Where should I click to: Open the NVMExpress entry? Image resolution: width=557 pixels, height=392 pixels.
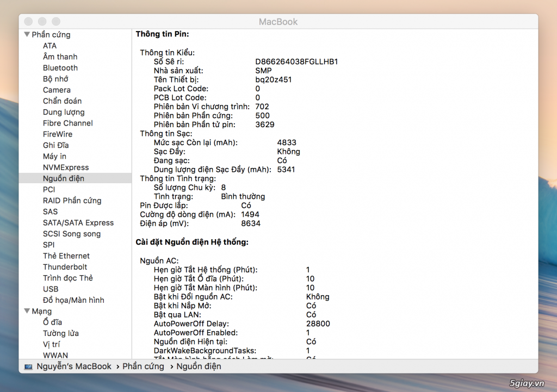coord(66,167)
